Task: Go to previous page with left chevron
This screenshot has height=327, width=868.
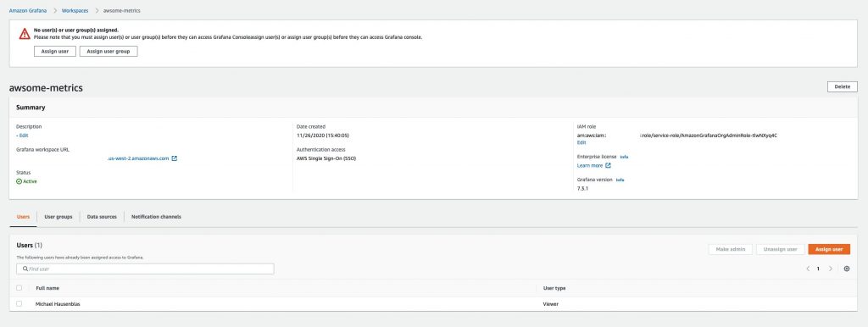Action: click(x=808, y=269)
